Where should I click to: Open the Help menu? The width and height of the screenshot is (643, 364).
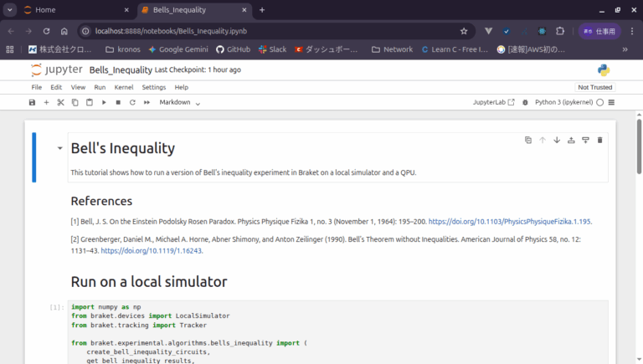pos(181,87)
